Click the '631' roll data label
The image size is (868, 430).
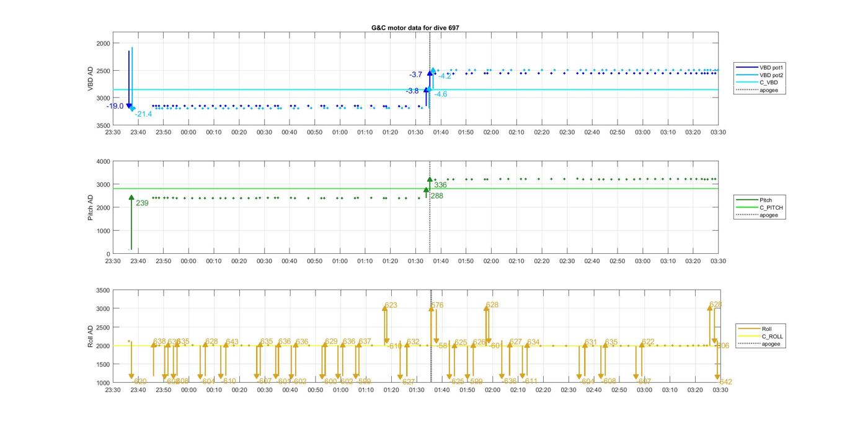click(590, 342)
